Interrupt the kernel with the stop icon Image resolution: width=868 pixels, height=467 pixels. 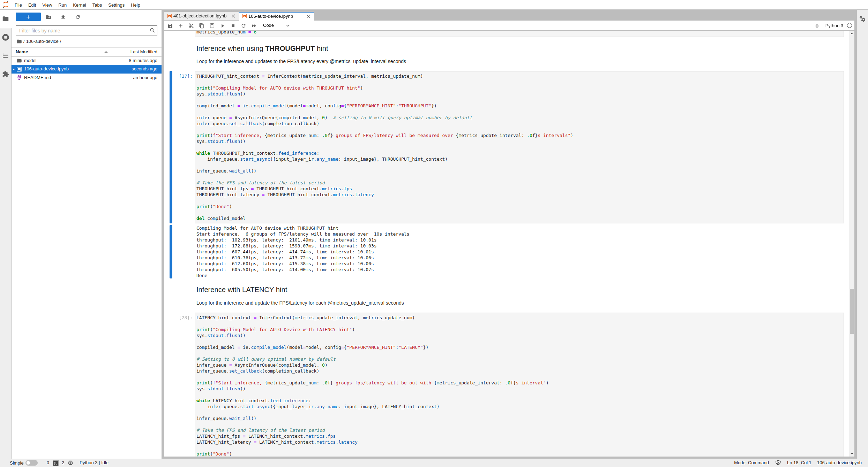pyautogui.click(x=233, y=26)
